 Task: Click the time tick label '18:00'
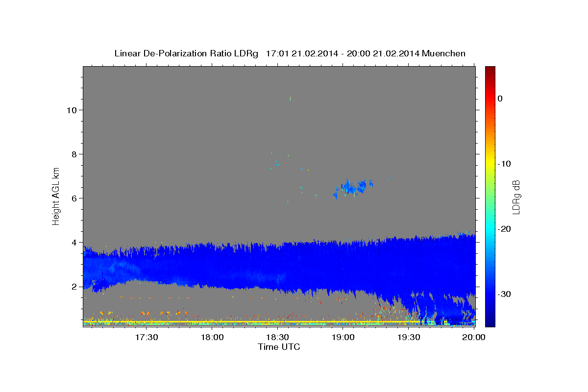click(212, 337)
